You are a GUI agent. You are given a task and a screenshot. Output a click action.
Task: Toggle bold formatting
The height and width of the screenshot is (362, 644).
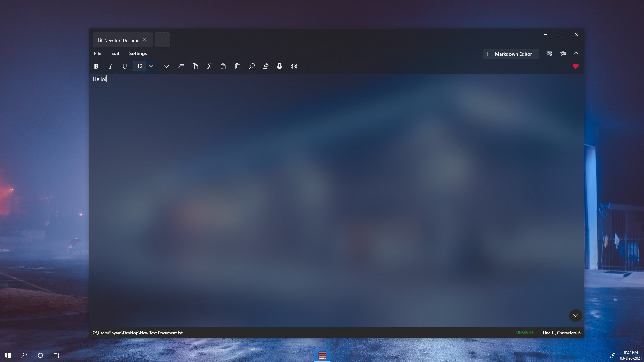(x=96, y=66)
